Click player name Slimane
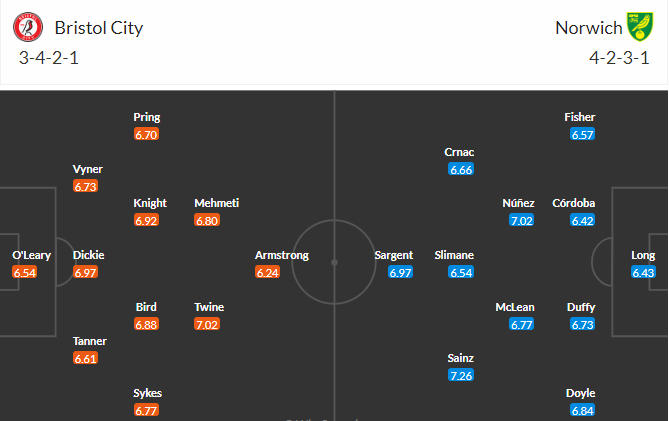Screen dimensions: 669x421 pos(454,255)
